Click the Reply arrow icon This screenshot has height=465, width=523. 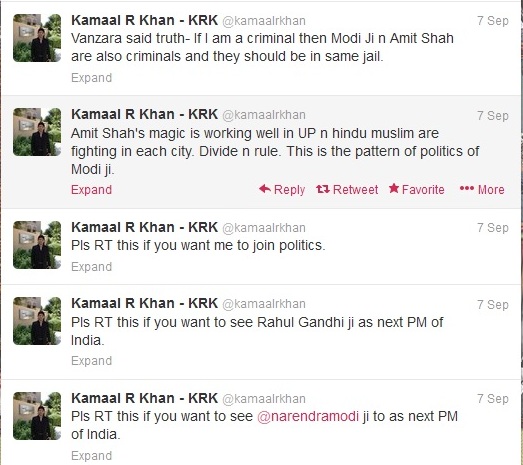tap(265, 189)
